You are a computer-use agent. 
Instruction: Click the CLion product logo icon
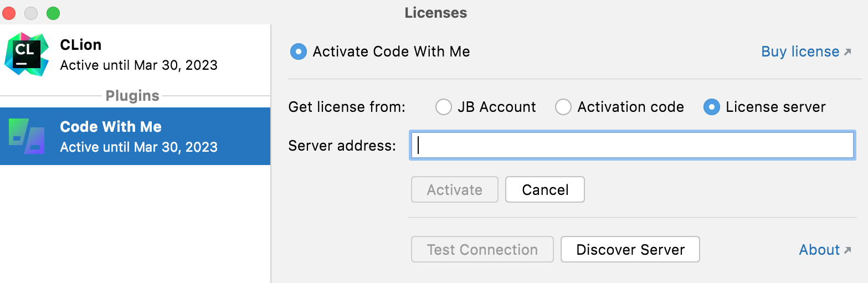26,54
